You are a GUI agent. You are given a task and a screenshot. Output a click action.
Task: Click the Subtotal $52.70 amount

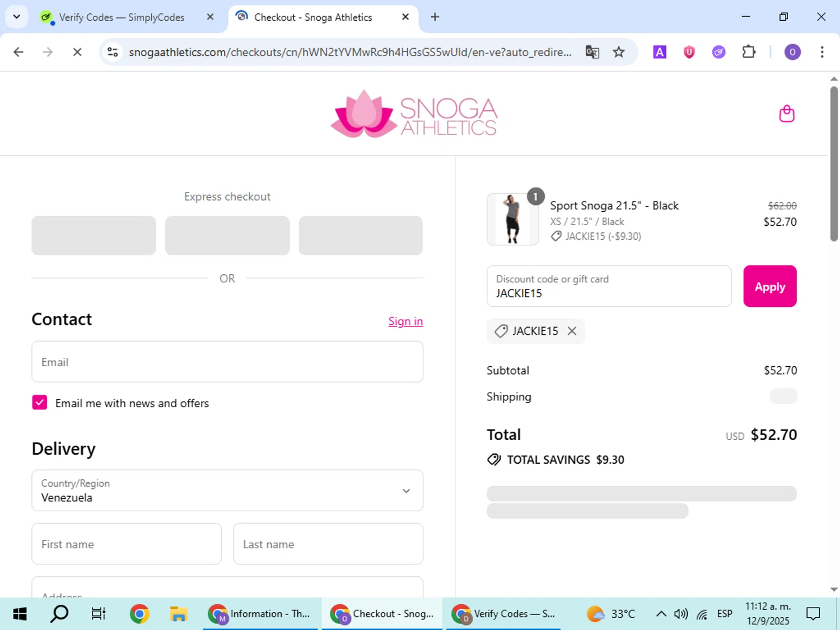tap(780, 370)
